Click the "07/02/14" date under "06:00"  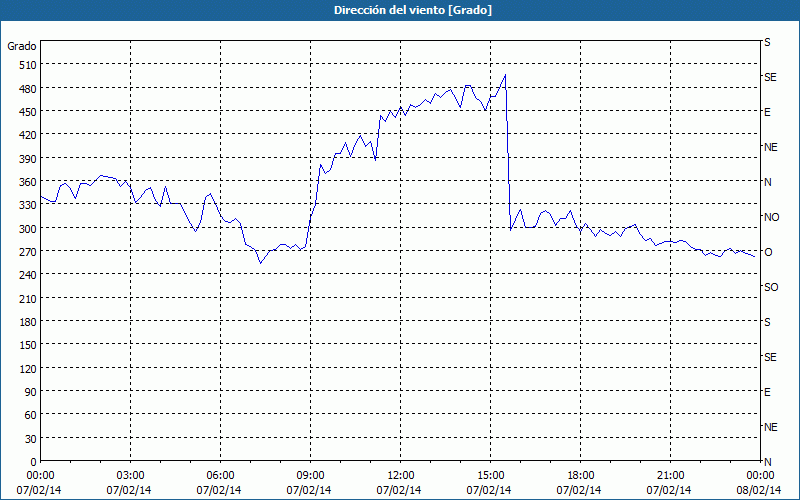(219, 490)
